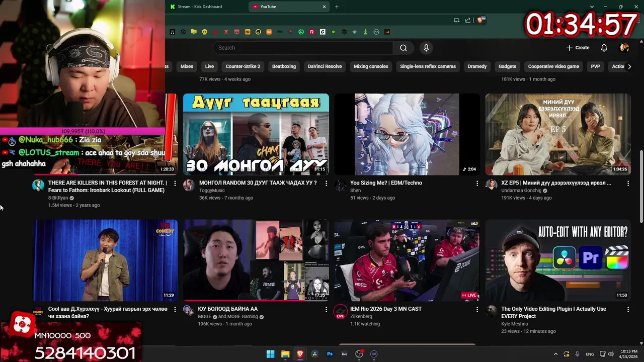This screenshot has height=362, width=644.
Task: Open the YouTube account avatar menu
Action: tap(624, 48)
